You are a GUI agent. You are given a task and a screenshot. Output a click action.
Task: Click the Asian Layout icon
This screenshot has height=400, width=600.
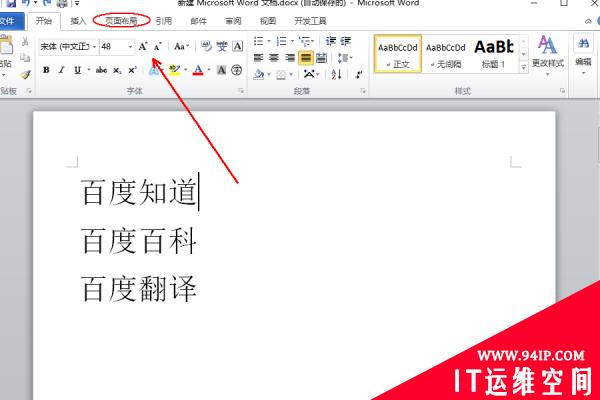309,74
